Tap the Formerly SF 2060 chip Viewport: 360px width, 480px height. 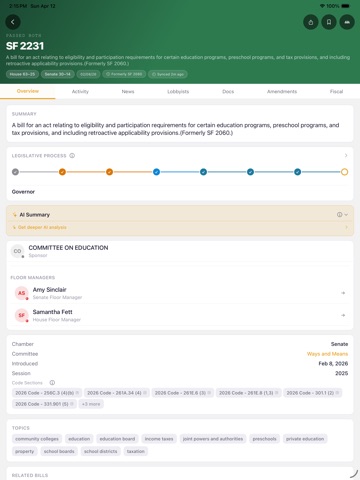pyautogui.click(x=124, y=74)
